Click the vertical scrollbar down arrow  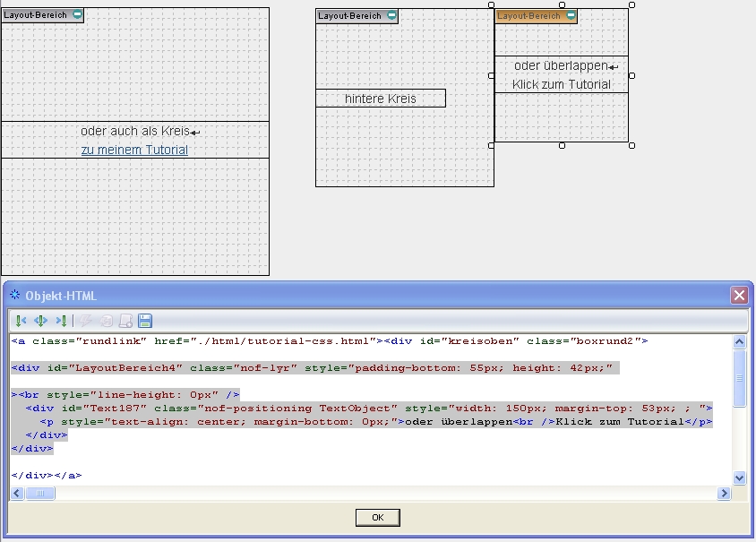tap(739, 478)
